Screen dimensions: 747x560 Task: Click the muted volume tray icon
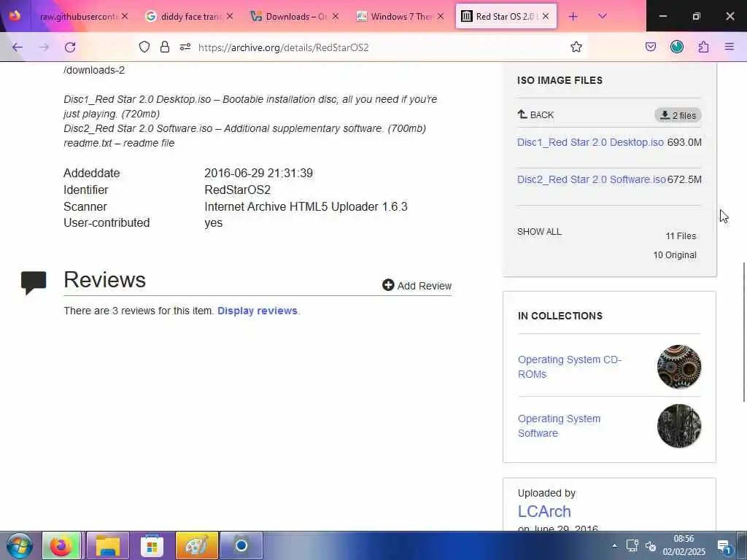pos(651,546)
